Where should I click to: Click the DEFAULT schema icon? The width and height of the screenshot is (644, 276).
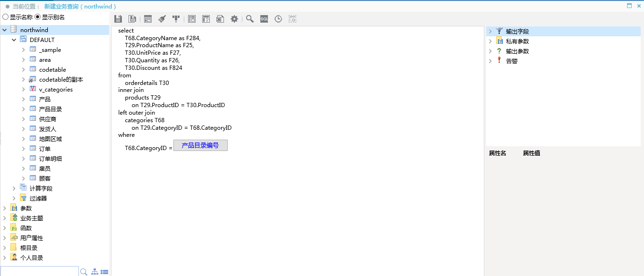(x=23, y=40)
